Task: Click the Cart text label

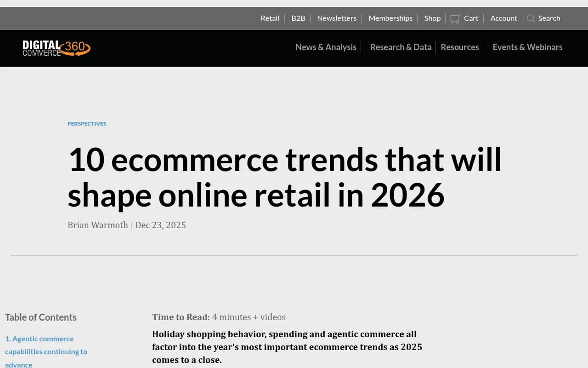Action: (471, 18)
